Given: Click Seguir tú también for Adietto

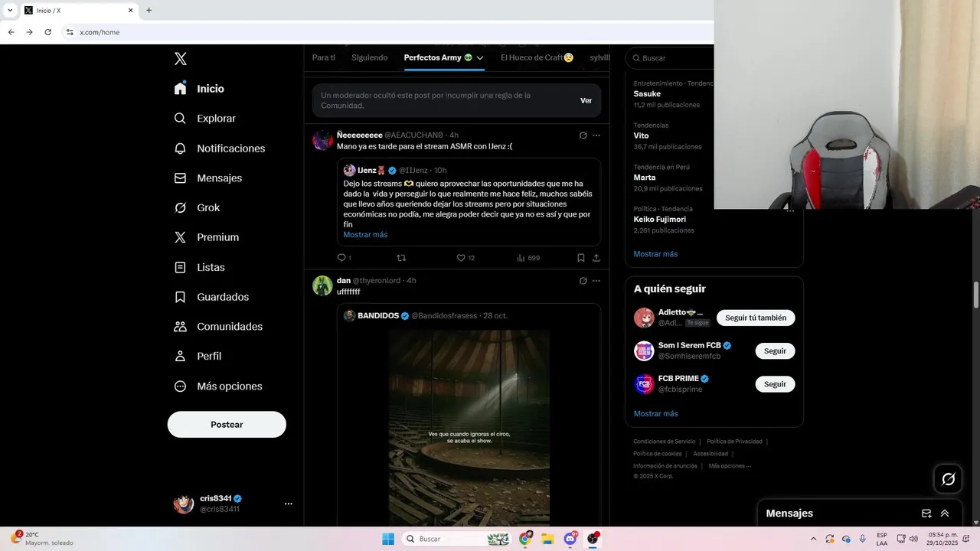Looking at the screenshot, I should click(x=756, y=318).
